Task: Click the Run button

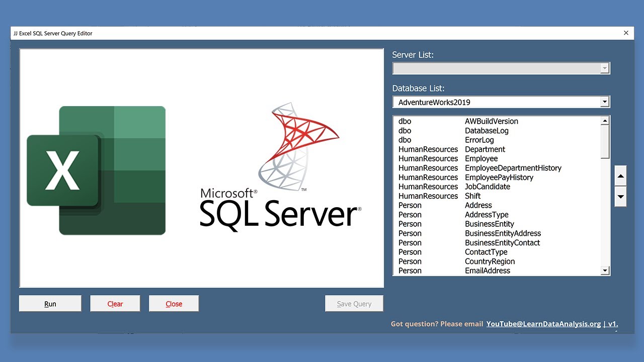Action: click(x=50, y=304)
